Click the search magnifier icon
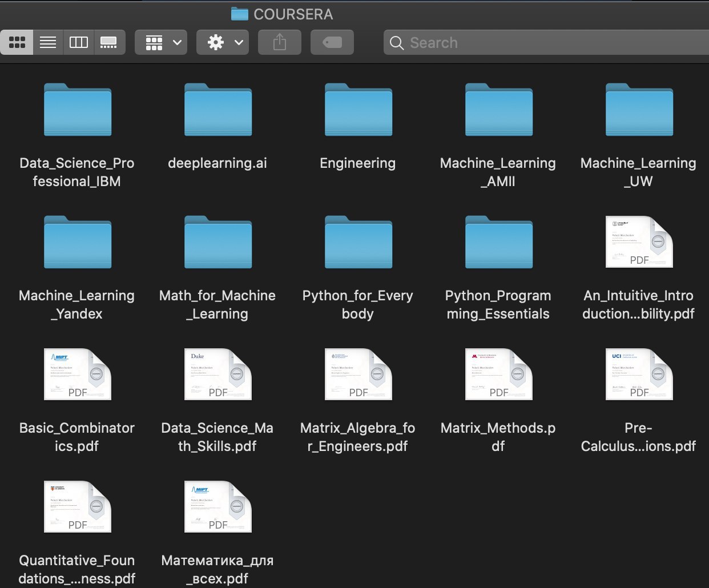709x588 pixels. [x=396, y=43]
